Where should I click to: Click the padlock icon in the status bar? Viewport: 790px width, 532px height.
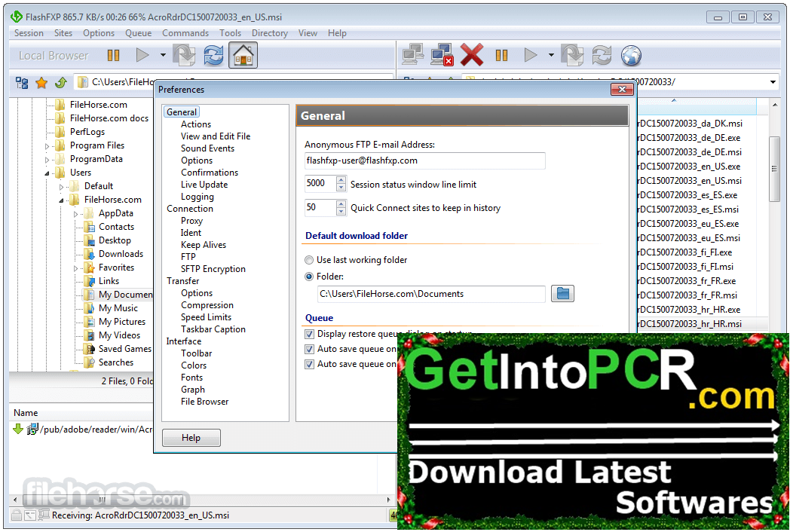click(x=16, y=515)
